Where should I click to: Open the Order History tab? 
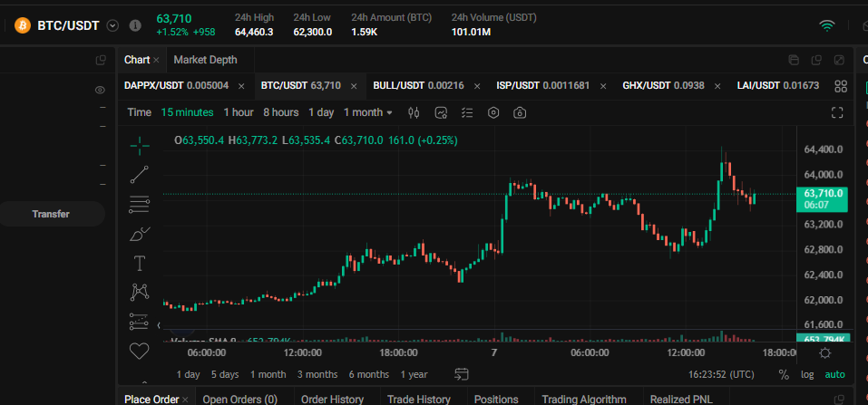coord(332,399)
